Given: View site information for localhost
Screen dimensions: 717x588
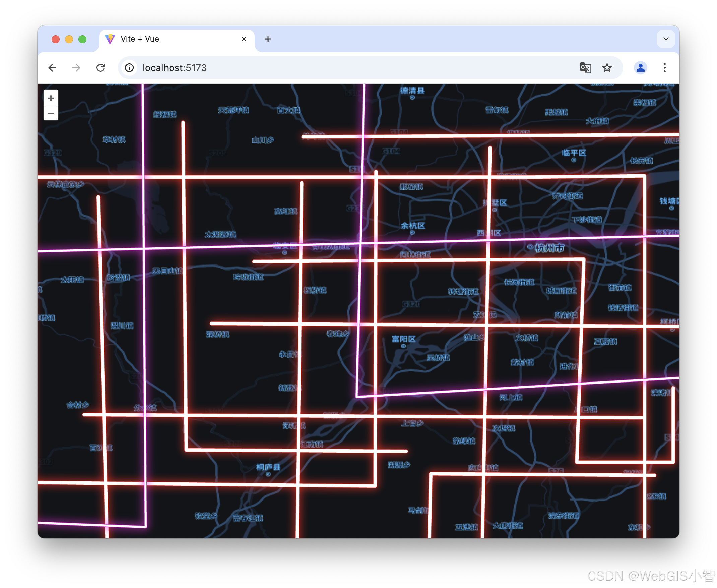Looking at the screenshot, I should tap(129, 68).
